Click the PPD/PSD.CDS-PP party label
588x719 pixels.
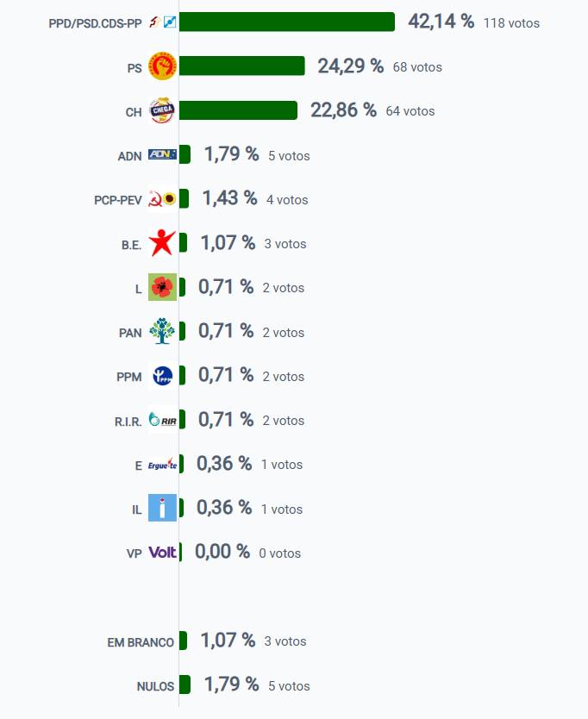(x=95, y=23)
